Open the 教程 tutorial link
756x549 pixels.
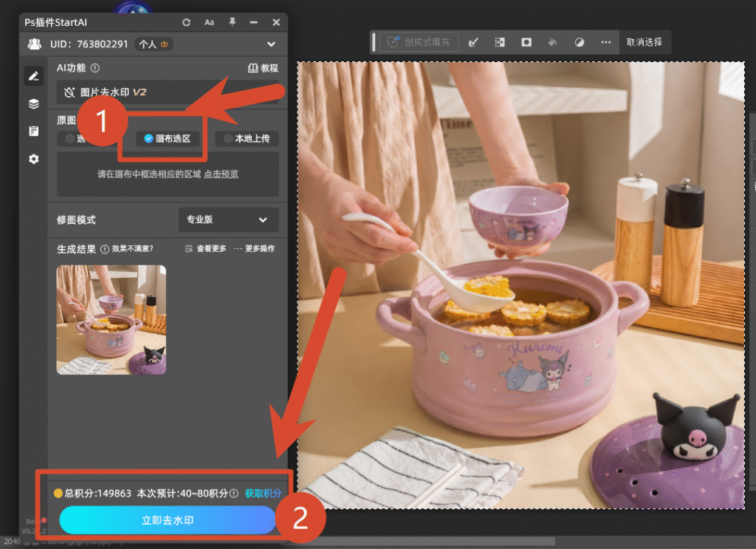(x=263, y=68)
